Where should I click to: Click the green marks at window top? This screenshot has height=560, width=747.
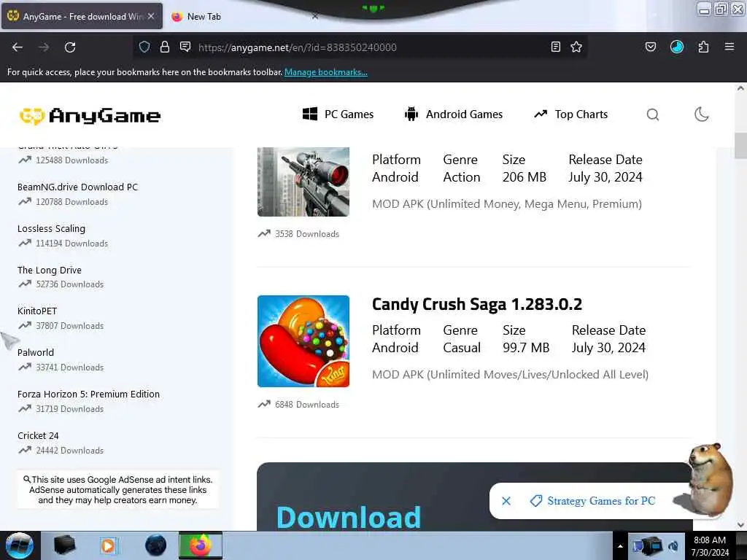pyautogui.click(x=373, y=8)
